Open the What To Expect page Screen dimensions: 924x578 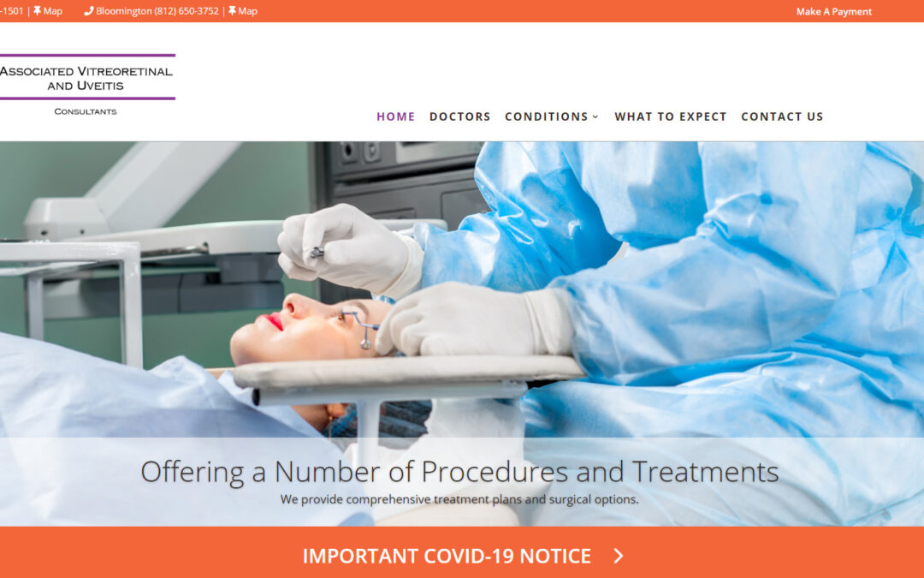click(x=671, y=116)
